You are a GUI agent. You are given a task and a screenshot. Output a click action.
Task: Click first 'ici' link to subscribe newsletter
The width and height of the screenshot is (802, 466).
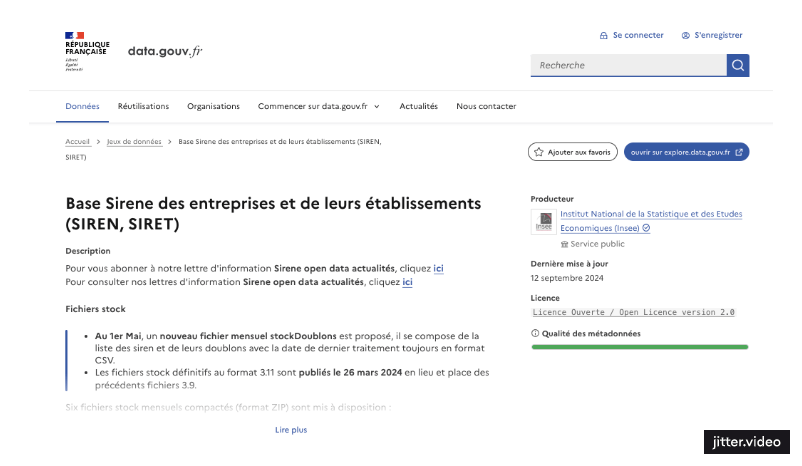click(438, 269)
